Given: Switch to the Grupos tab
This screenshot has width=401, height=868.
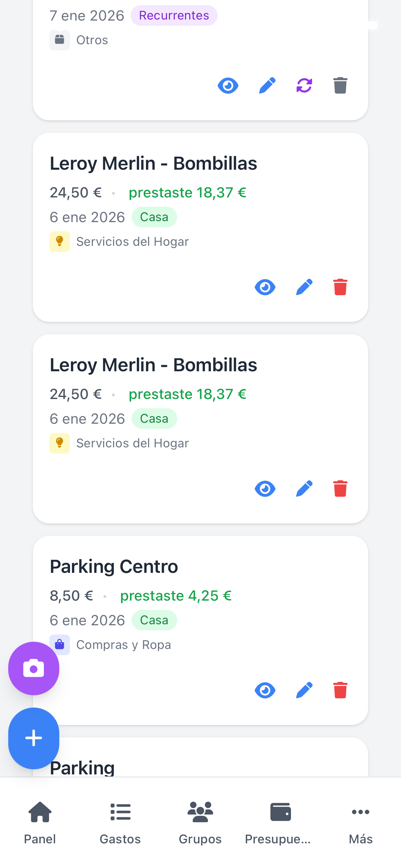Looking at the screenshot, I should pos(200,823).
